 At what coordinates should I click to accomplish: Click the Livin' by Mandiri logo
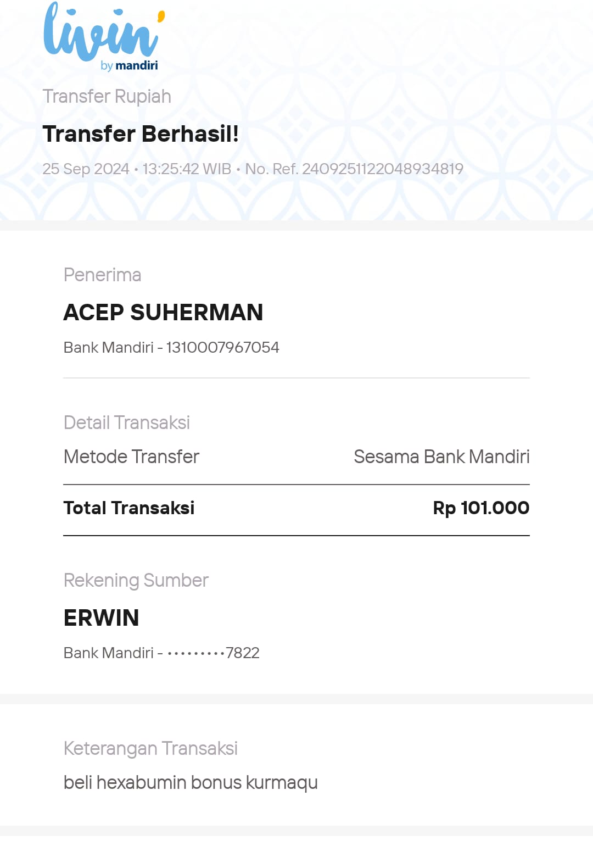tap(104, 37)
